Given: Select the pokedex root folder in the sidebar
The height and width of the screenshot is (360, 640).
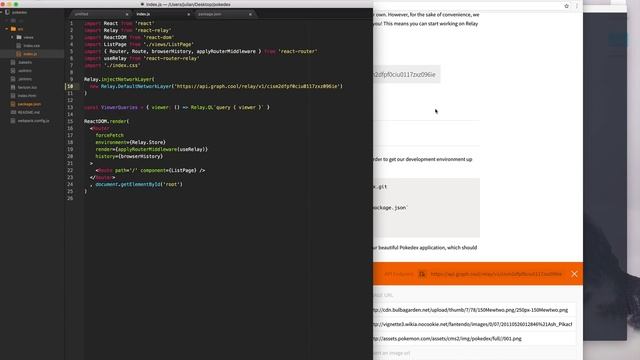Looking at the screenshot, I should pyautogui.click(x=19, y=12).
